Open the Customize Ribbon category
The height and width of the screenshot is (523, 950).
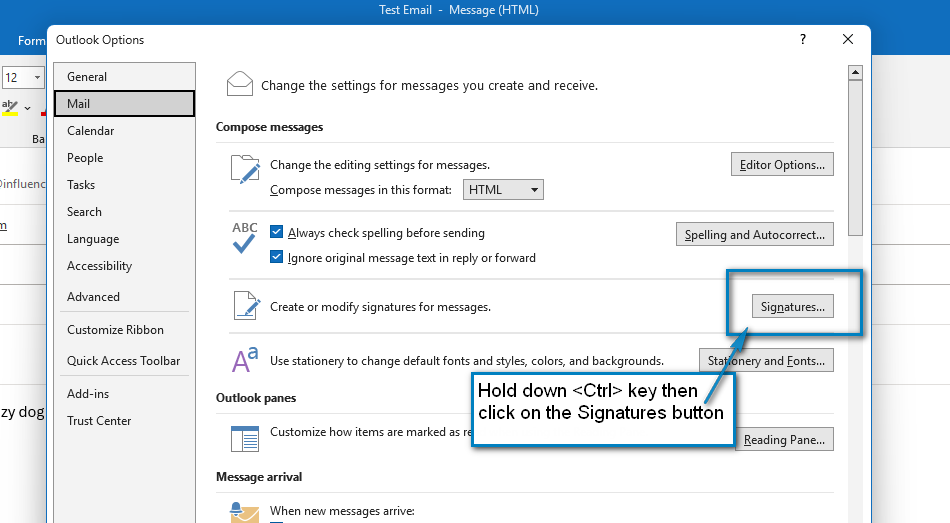point(124,330)
